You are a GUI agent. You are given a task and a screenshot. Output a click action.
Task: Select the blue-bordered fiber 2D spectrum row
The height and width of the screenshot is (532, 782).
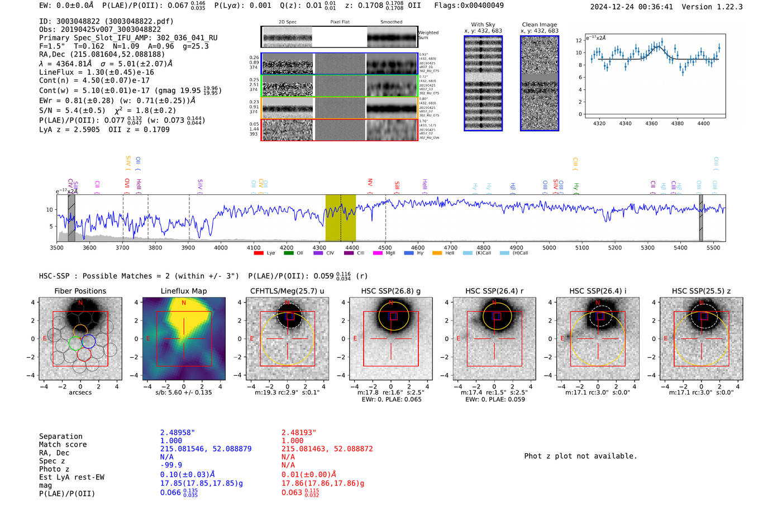(340, 64)
